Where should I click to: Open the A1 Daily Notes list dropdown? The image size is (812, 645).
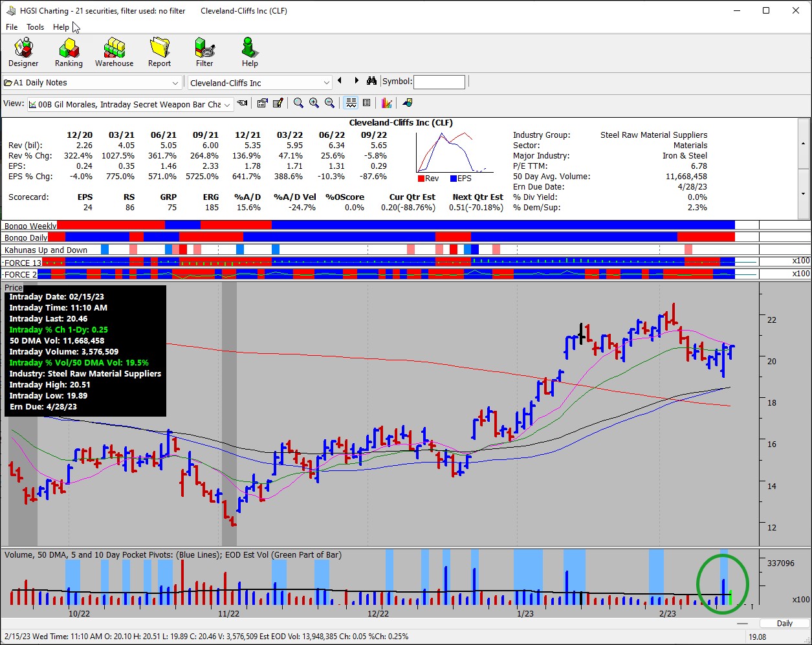coord(175,83)
